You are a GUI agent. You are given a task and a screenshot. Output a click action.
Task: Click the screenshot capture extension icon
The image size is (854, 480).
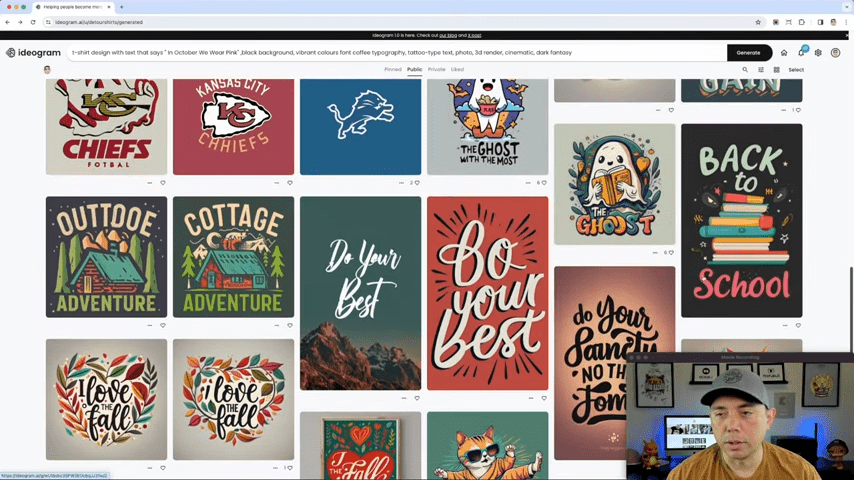(x=789, y=22)
